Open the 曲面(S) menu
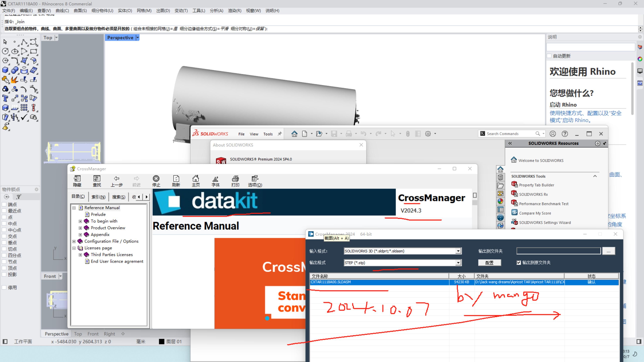This screenshot has height=362, width=644. click(80, 11)
